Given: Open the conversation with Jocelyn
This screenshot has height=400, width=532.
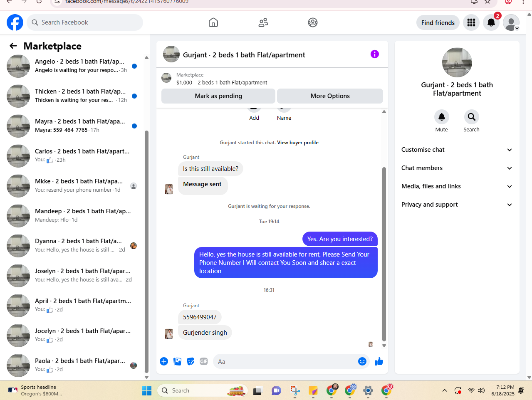Looking at the screenshot, I should click(x=72, y=336).
